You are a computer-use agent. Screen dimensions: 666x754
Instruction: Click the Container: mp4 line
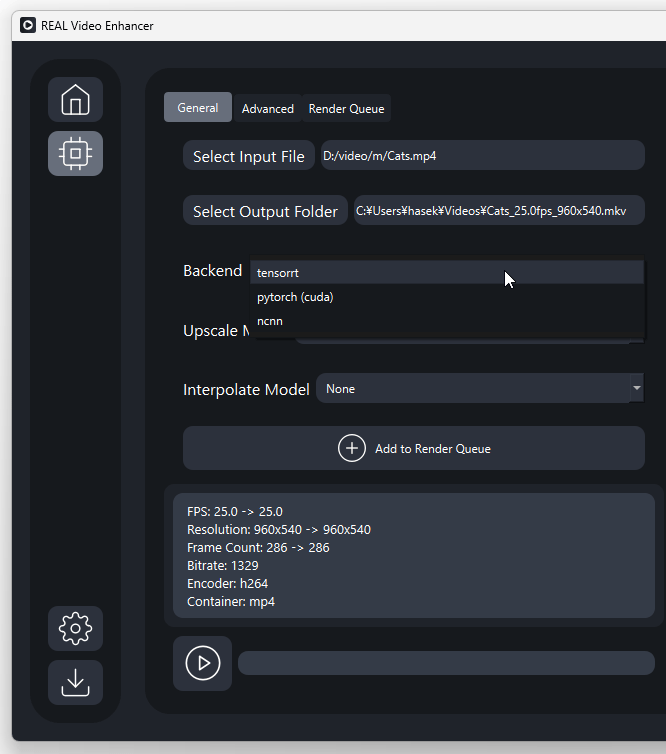(x=231, y=602)
